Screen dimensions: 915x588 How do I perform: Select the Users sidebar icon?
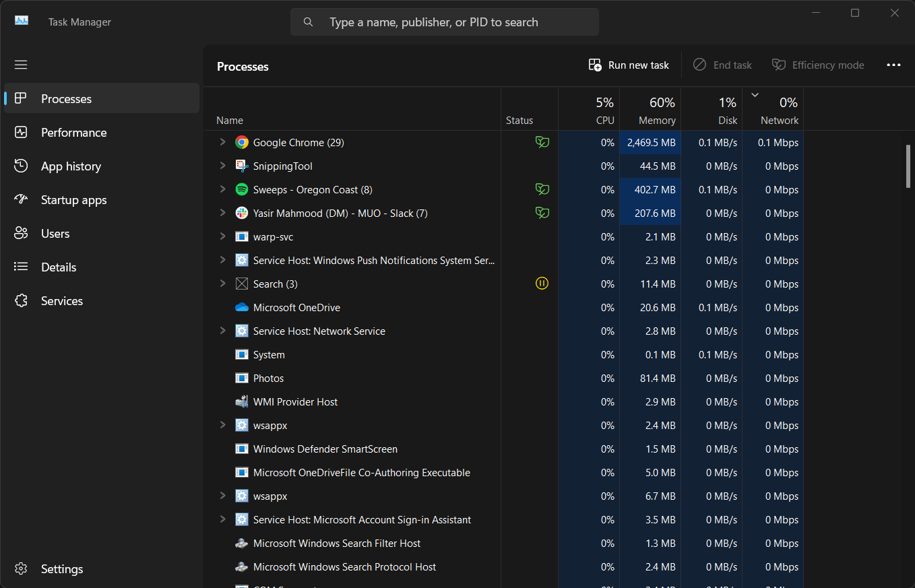coord(21,233)
